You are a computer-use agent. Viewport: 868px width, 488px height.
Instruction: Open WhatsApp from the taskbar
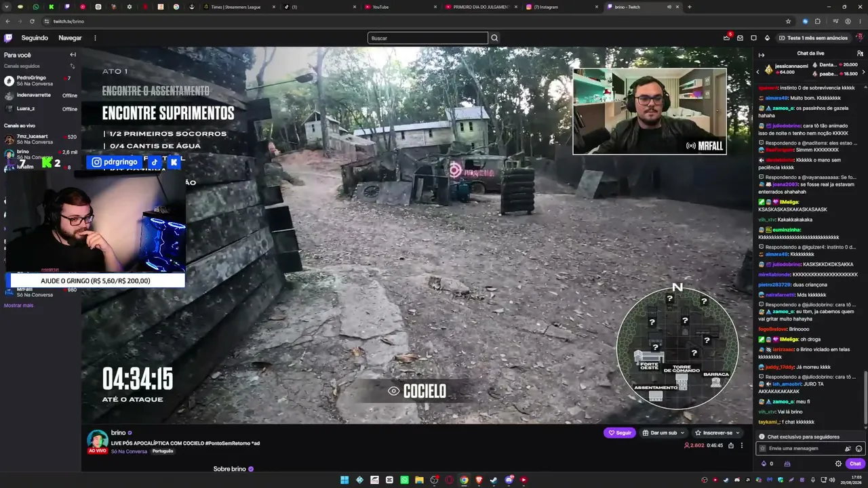pyautogui.click(x=404, y=480)
